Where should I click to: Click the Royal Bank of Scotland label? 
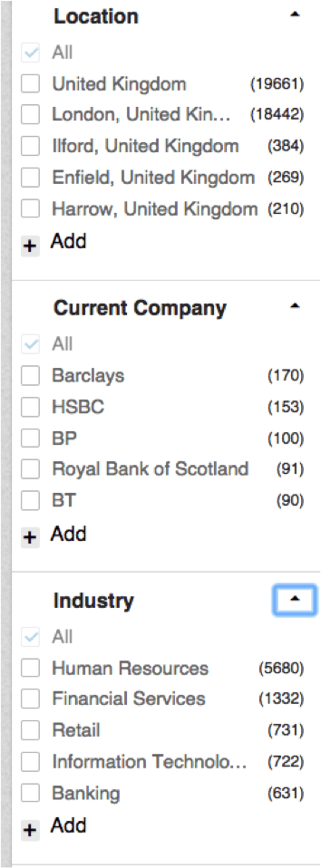(x=151, y=468)
